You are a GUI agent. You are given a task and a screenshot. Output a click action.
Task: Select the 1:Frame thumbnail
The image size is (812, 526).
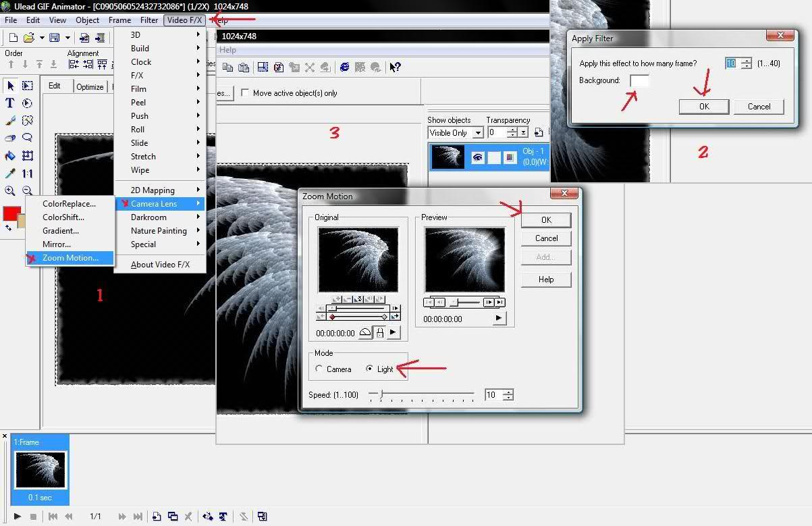pos(40,469)
